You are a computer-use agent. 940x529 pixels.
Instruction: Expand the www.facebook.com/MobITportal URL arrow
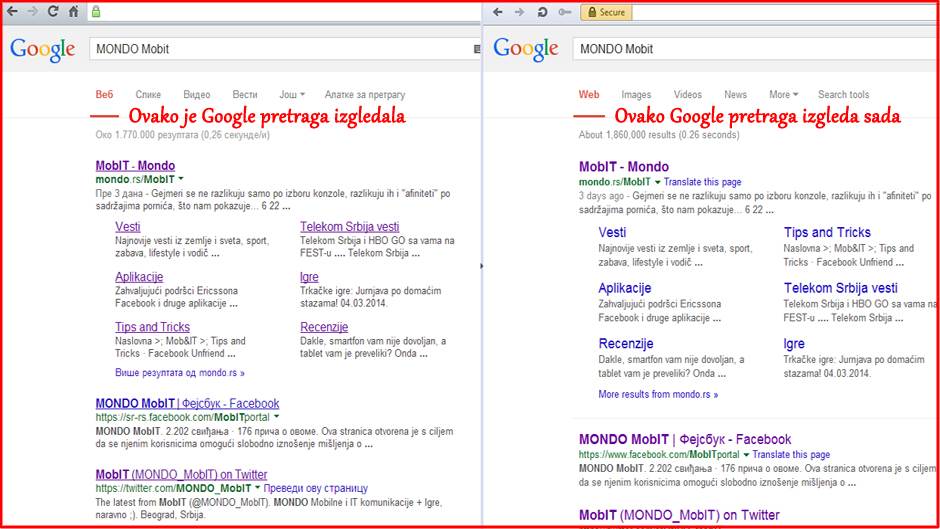pyautogui.click(x=746, y=455)
